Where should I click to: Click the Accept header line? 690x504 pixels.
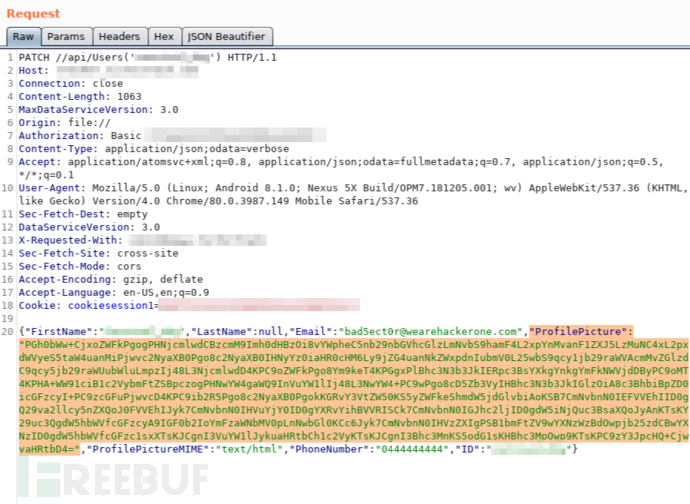point(341,168)
